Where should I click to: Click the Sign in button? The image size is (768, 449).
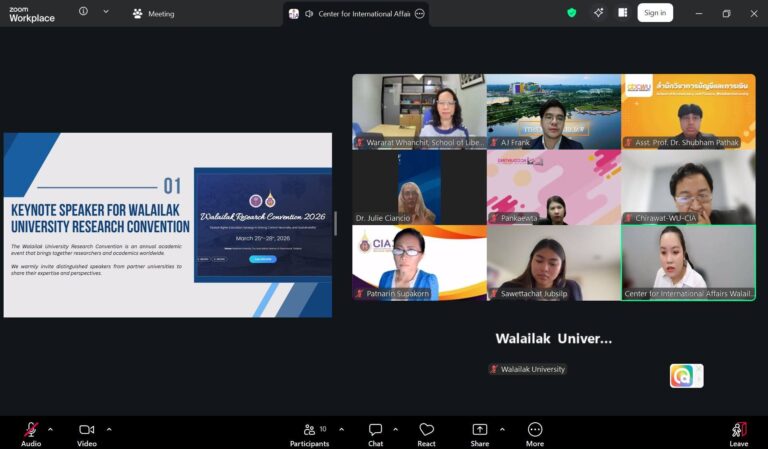[655, 13]
